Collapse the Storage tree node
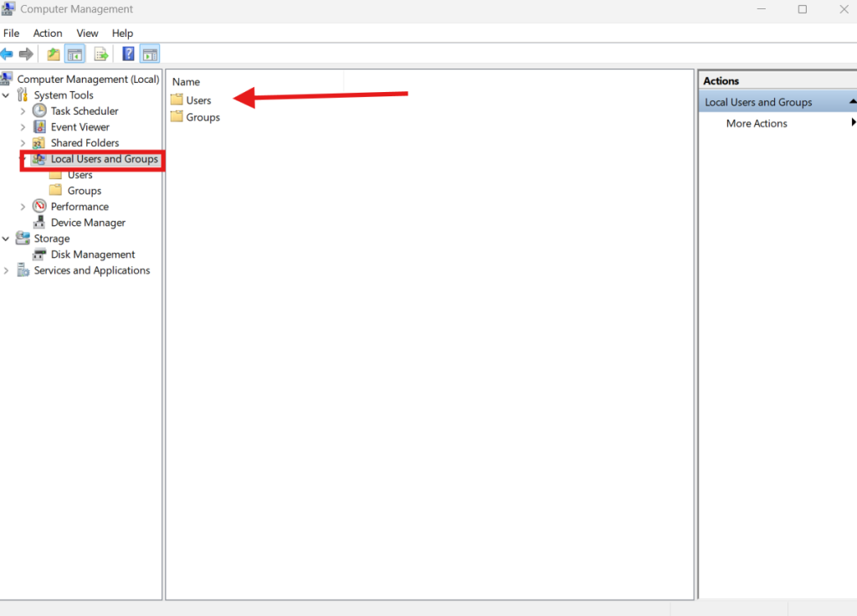Viewport: 857px width, 616px height. click(x=5, y=238)
